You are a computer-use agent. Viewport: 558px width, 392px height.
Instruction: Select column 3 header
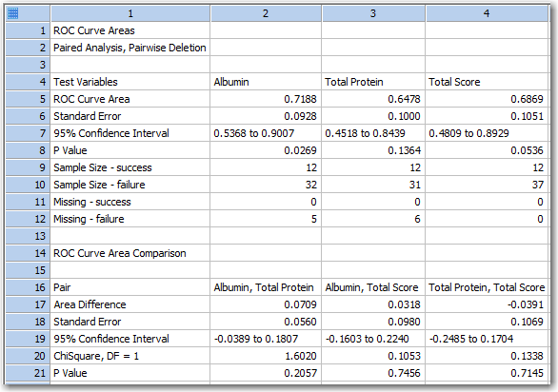point(373,13)
